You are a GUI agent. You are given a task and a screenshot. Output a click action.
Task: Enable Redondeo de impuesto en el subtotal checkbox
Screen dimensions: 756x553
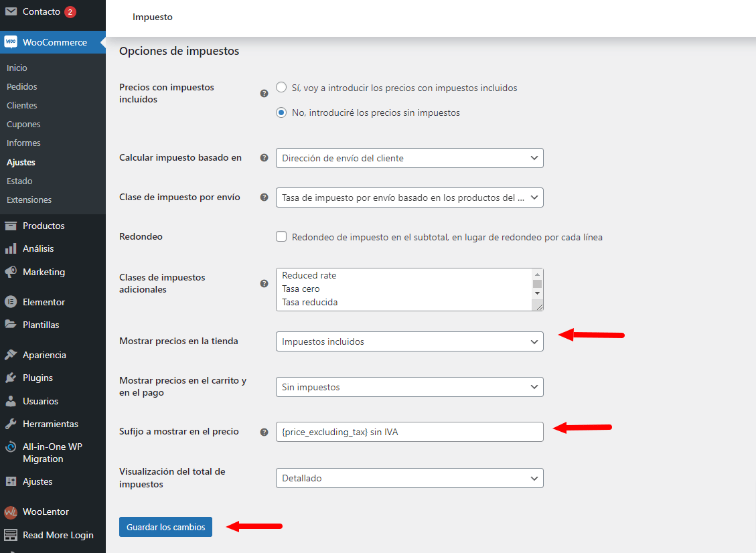281,236
